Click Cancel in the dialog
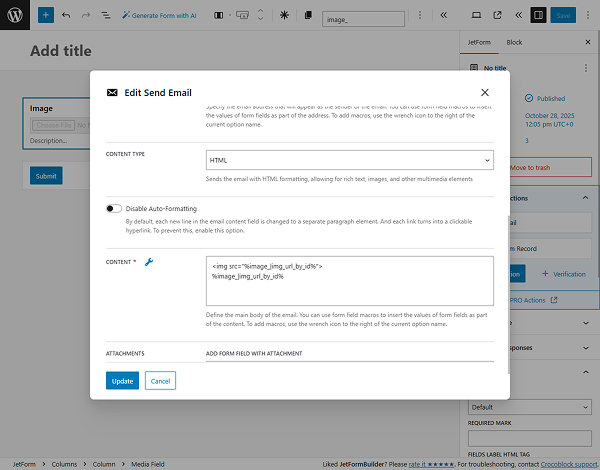Viewport: 600px width, 470px height. coord(160,381)
